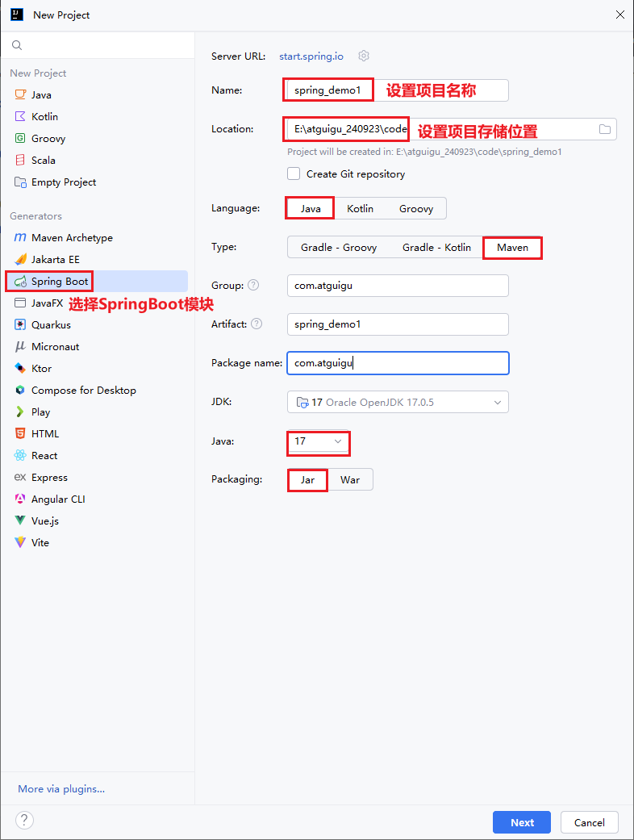Viewport: 634px width, 840px height.
Task: Click the Cancel button
Action: [590, 822]
